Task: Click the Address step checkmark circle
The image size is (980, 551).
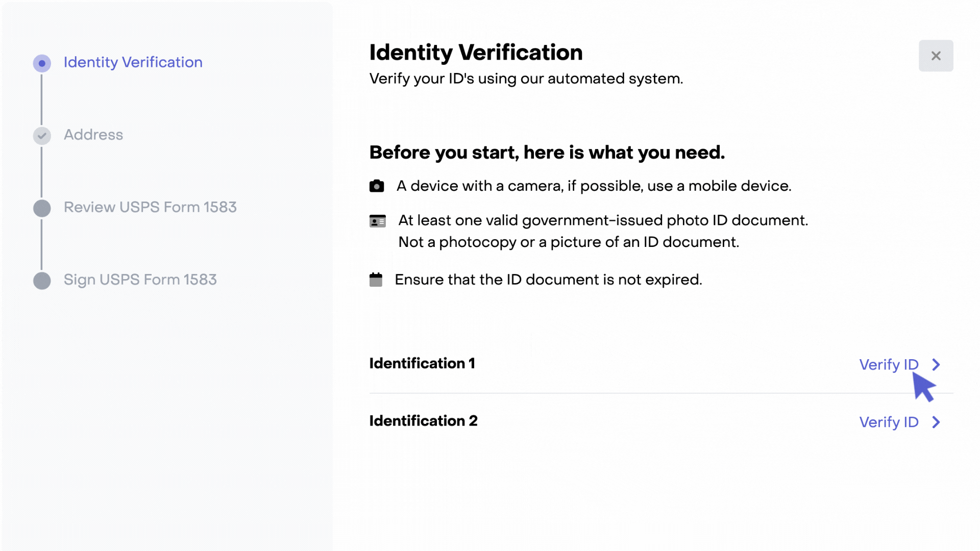Action: (x=42, y=136)
